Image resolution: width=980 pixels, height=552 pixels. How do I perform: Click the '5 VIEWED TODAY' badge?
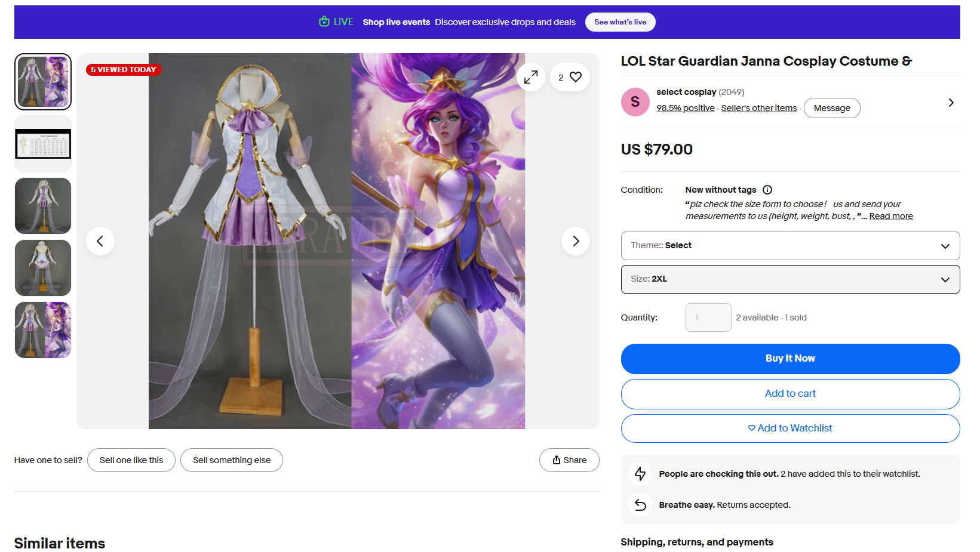124,70
